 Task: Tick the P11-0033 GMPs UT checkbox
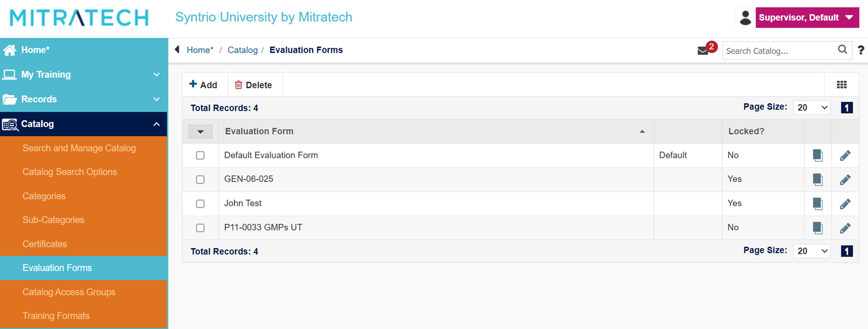(200, 228)
